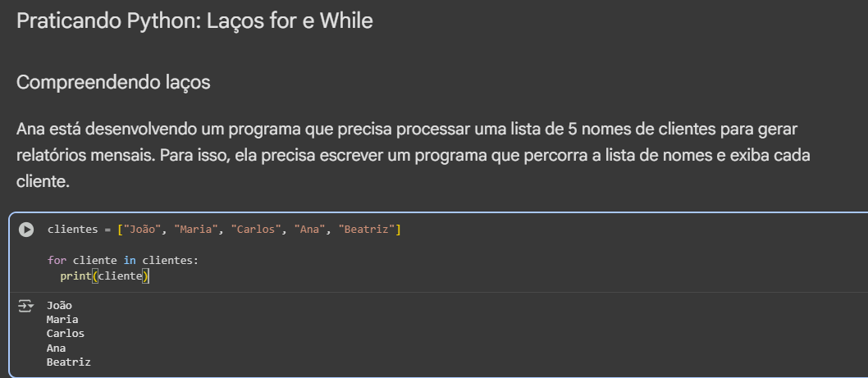This screenshot has height=378, width=868.
Task: Click the "Maria" string in code
Action: click(x=198, y=230)
